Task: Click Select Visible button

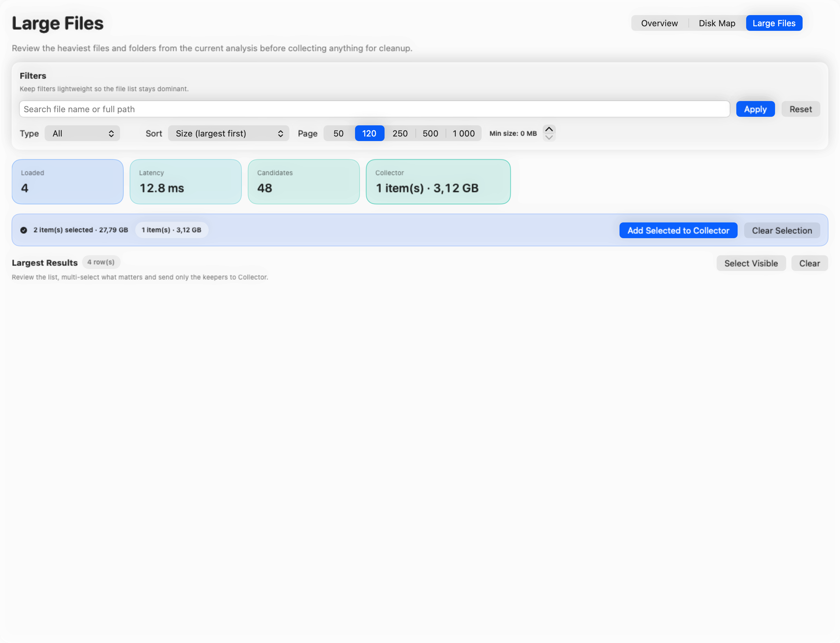Action: point(751,263)
